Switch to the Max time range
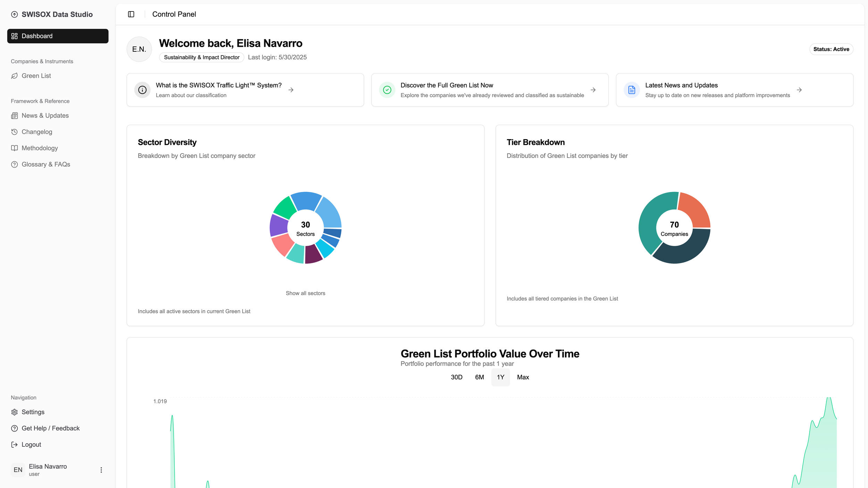868x488 pixels. 523,377
